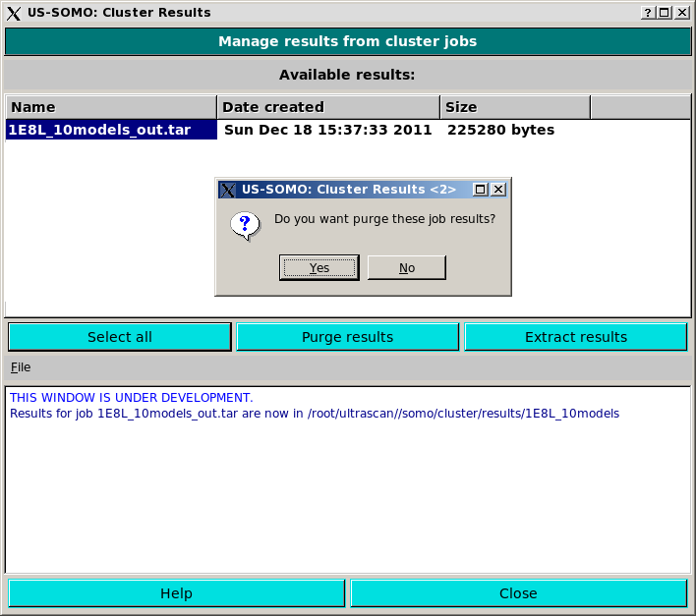Click the 225280 bytes size cell
Image resolution: width=696 pixels, height=616 pixels.
(x=500, y=130)
